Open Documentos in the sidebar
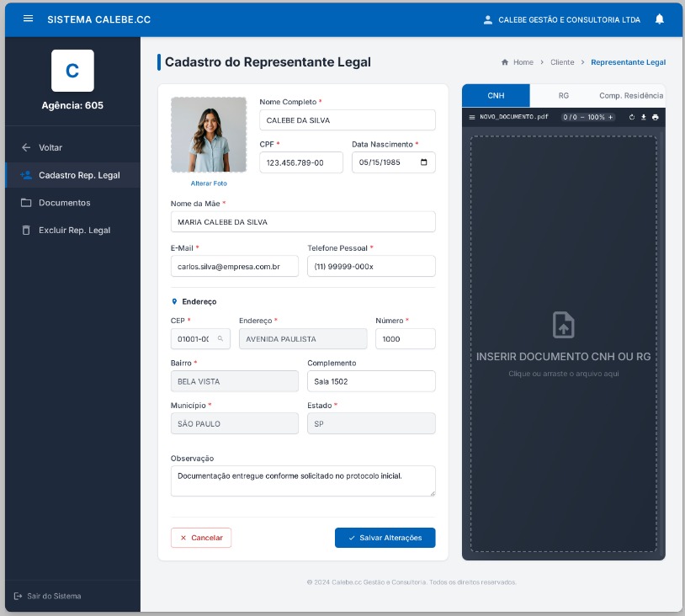 [64, 203]
